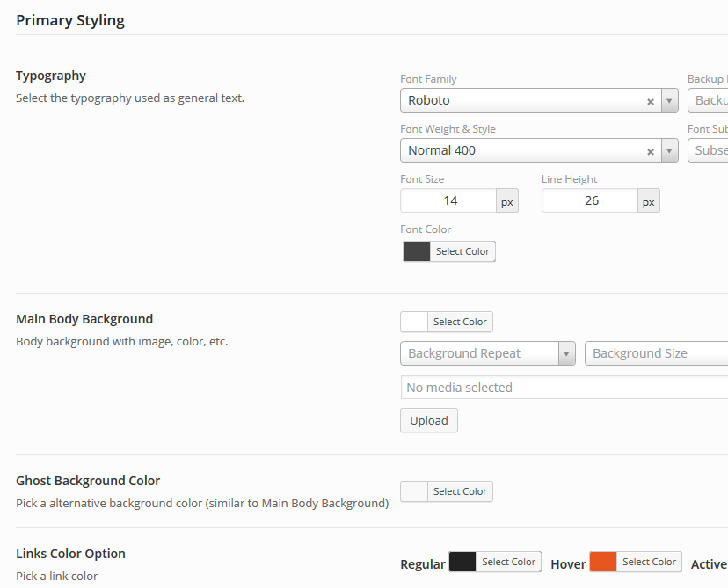
Task: Open the Background Size dropdown
Action: [x=655, y=353]
